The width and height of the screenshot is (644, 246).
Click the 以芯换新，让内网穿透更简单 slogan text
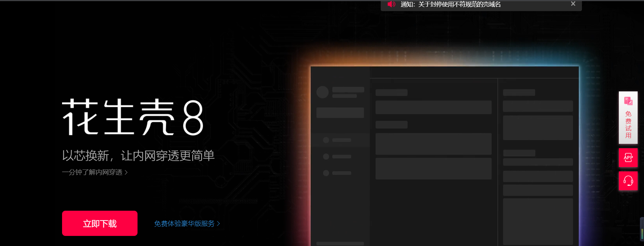[x=138, y=156]
